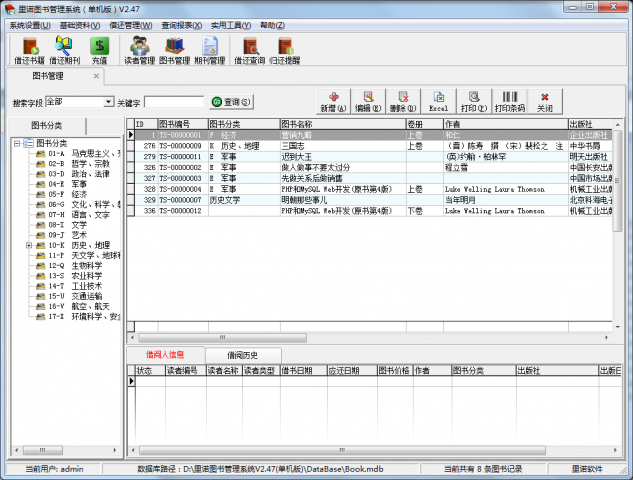Open the 借还书籍 toolbar icon
The width and height of the screenshot is (633, 480).
(x=29, y=49)
